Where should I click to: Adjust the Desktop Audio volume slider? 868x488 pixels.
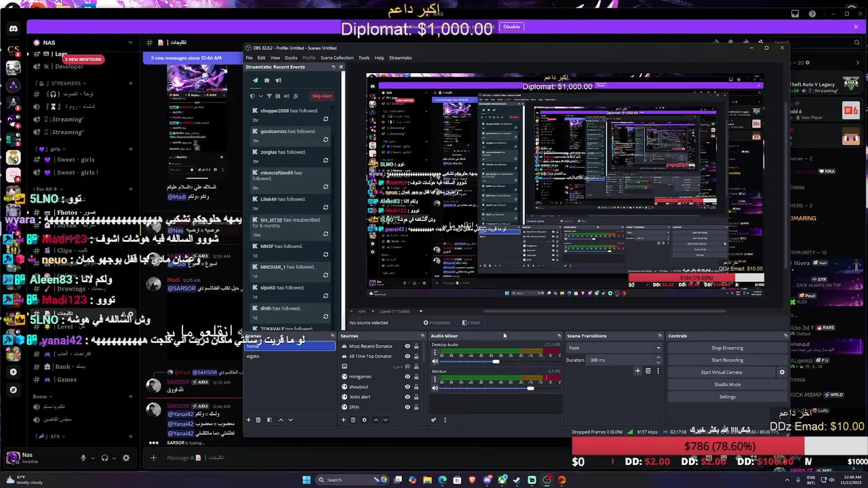pos(496,361)
